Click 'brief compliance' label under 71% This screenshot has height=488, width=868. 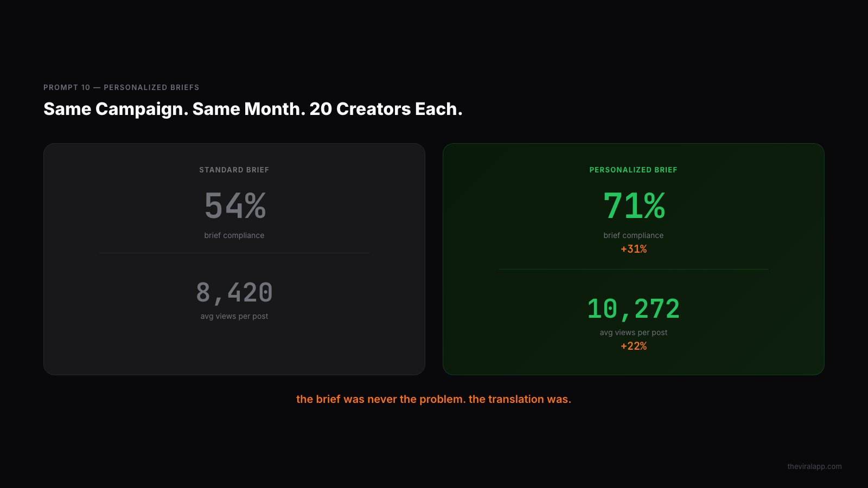coord(634,235)
